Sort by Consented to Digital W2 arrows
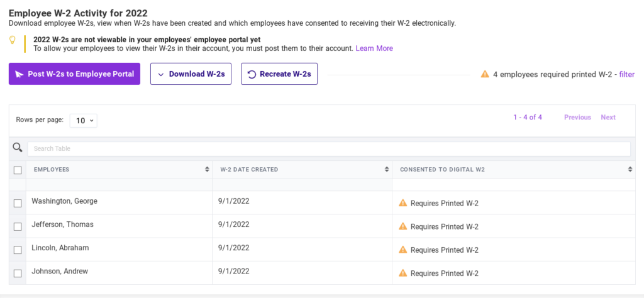 pos(630,170)
